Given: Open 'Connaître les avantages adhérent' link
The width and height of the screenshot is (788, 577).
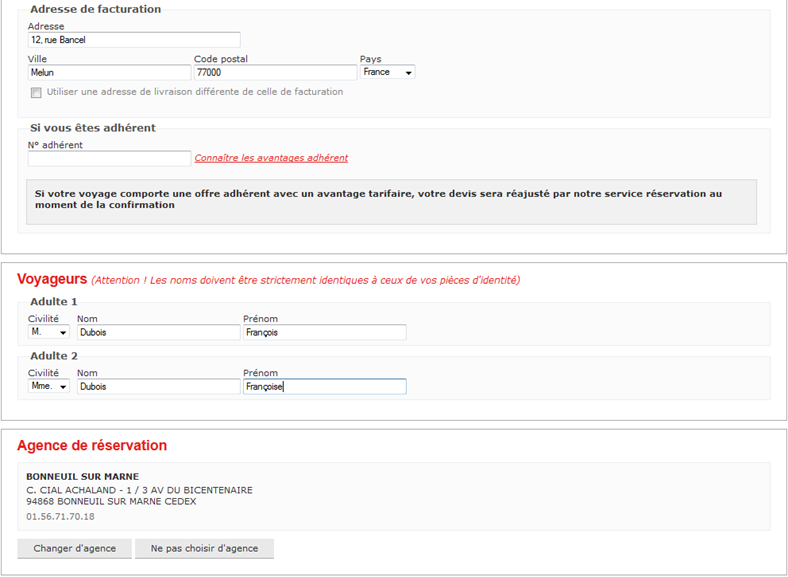Looking at the screenshot, I should [271, 158].
